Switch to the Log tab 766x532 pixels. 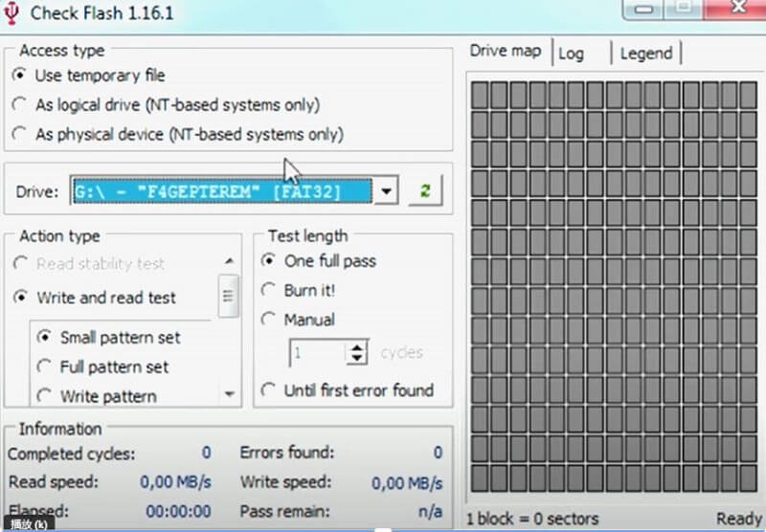click(x=572, y=54)
